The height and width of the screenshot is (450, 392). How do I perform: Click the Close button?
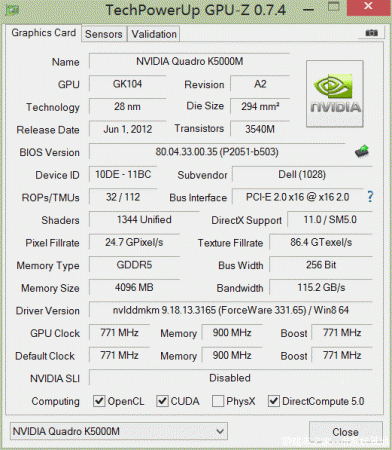click(345, 432)
